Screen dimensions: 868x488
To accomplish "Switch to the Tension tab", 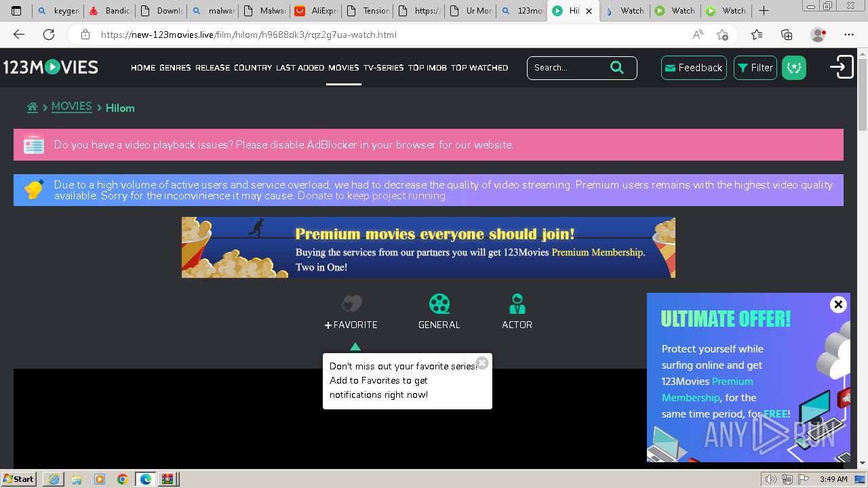I will coord(367,11).
